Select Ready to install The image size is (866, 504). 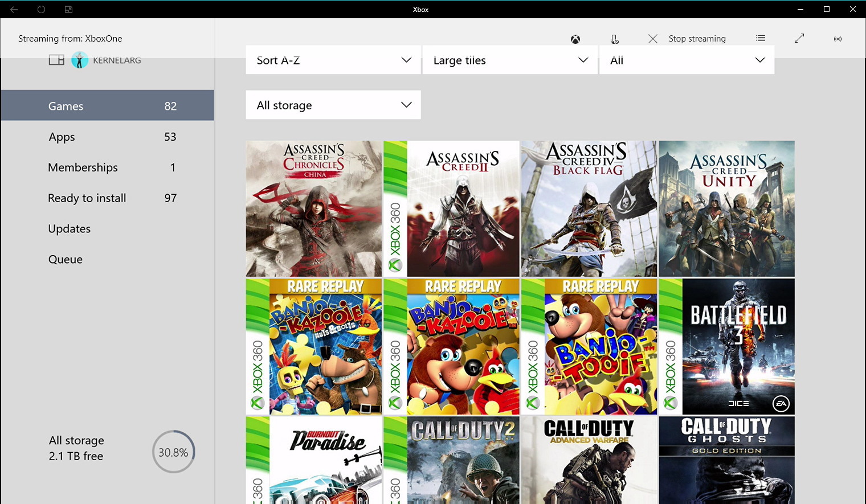108,198
